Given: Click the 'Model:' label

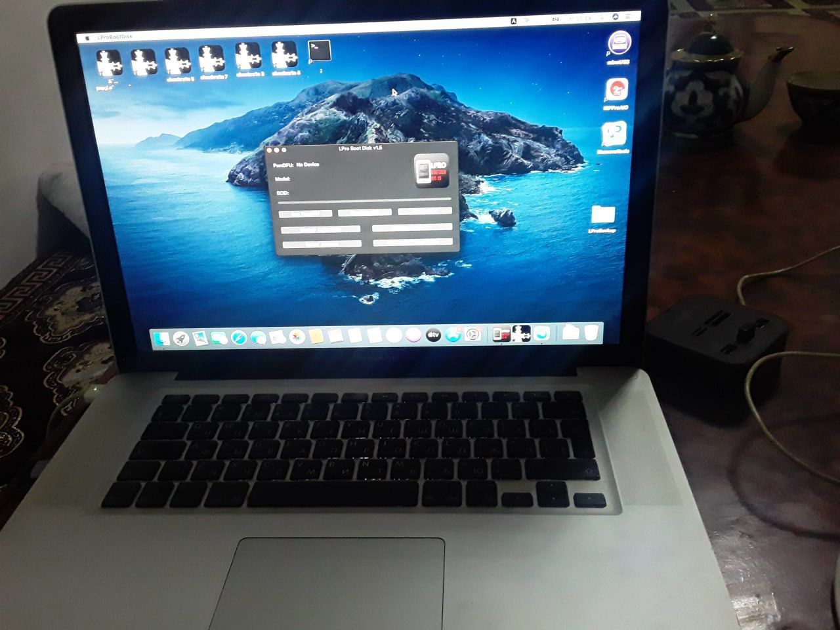Looking at the screenshot, I should click(x=282, y=178).
